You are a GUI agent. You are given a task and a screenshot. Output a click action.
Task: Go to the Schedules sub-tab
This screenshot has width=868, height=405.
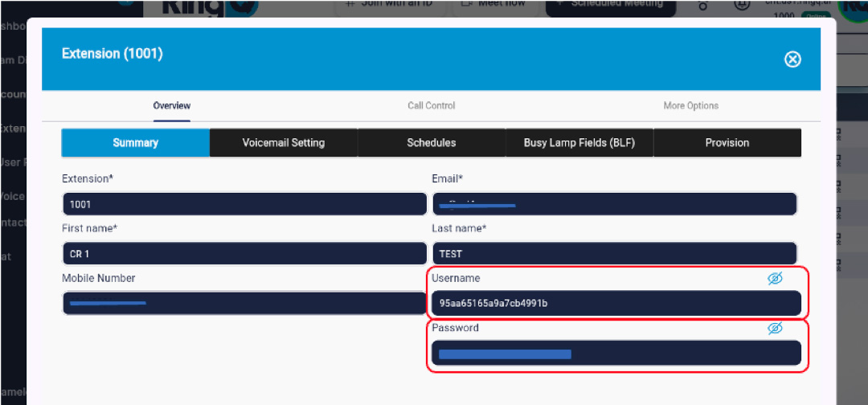[x=432, y=143]
